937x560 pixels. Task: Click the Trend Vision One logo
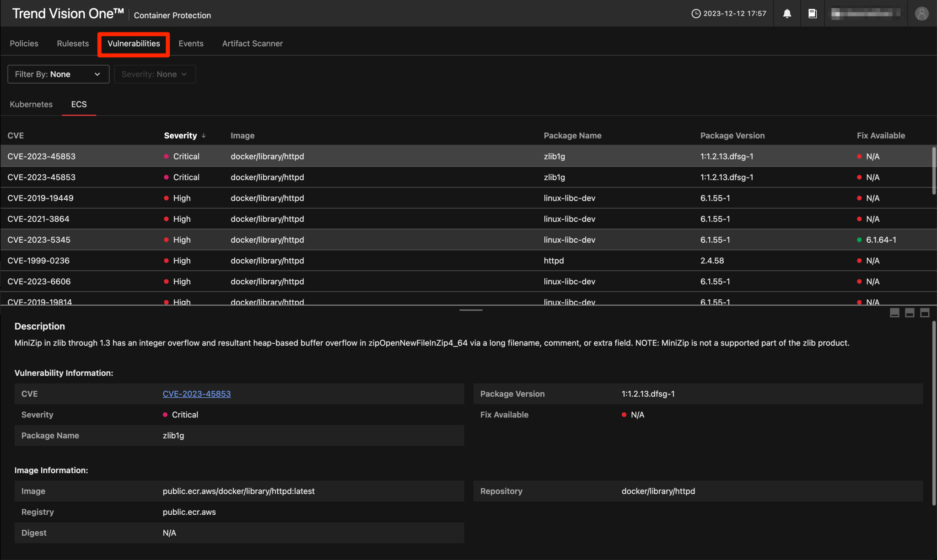click(x=68, y=13)
